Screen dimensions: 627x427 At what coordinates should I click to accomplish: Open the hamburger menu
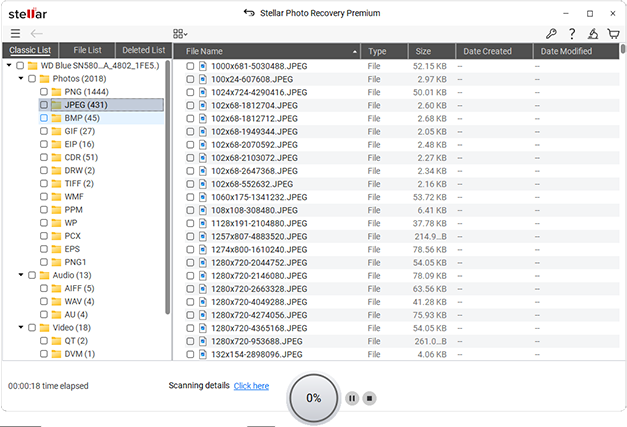[x=15, y=34]
